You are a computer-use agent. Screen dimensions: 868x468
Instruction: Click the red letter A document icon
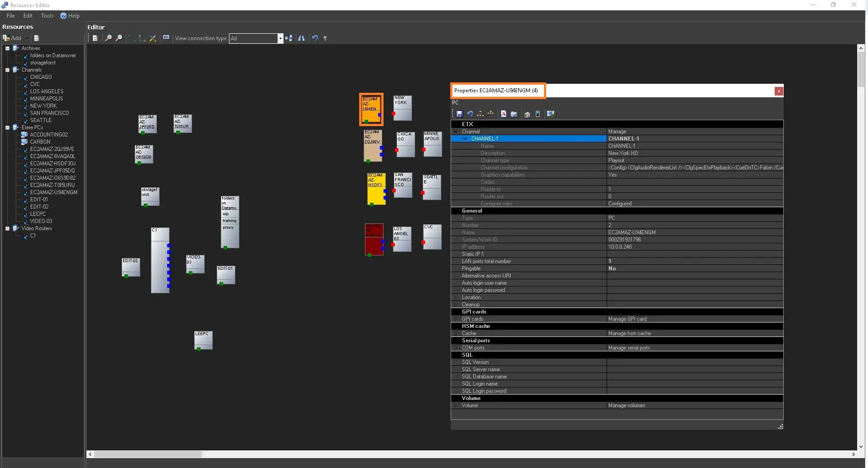point(503,114)
